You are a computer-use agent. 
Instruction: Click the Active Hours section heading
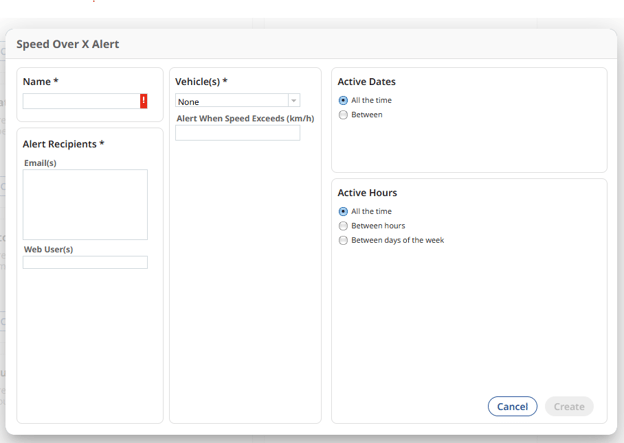pos(374,193)
